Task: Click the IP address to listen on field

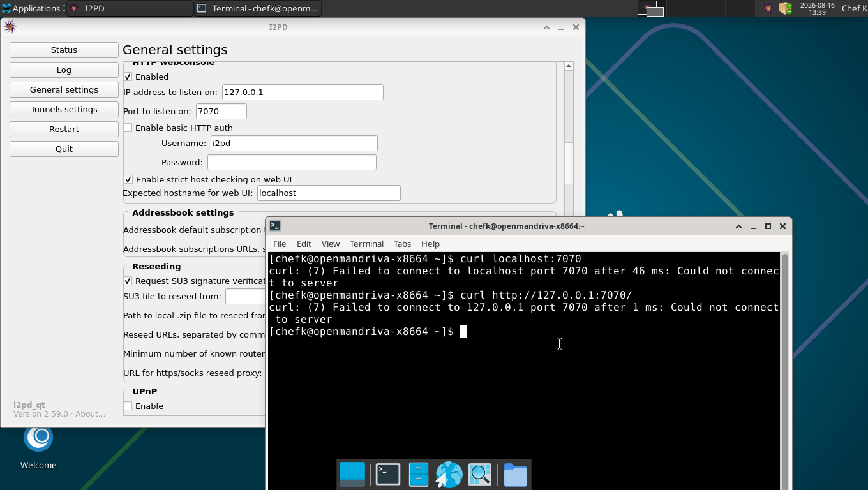Action: click(x=303, y=92)
